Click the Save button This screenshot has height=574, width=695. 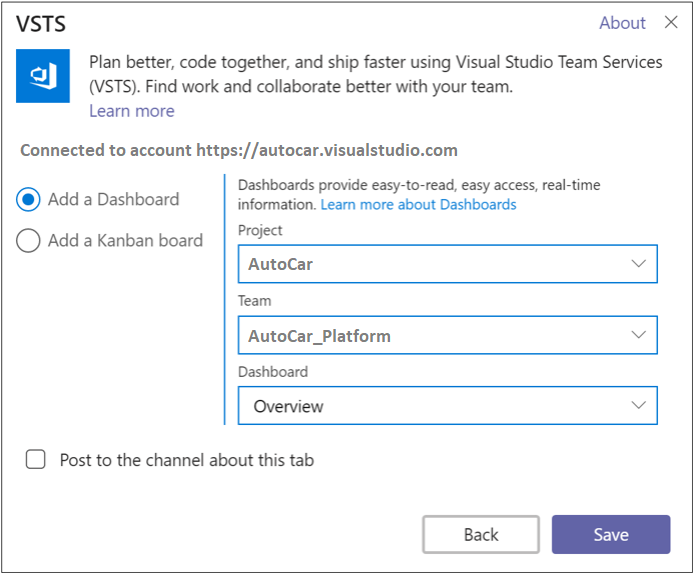[x=610, y=534]
